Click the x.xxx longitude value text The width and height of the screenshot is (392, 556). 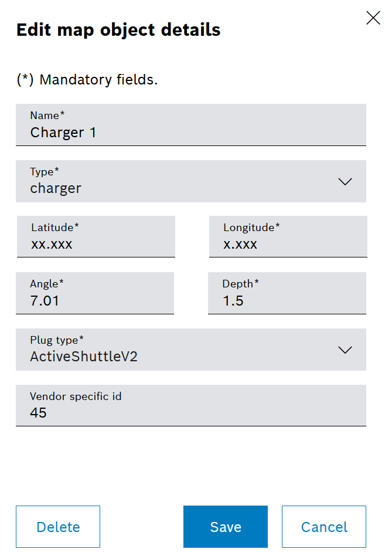click(x=240, y=245)
